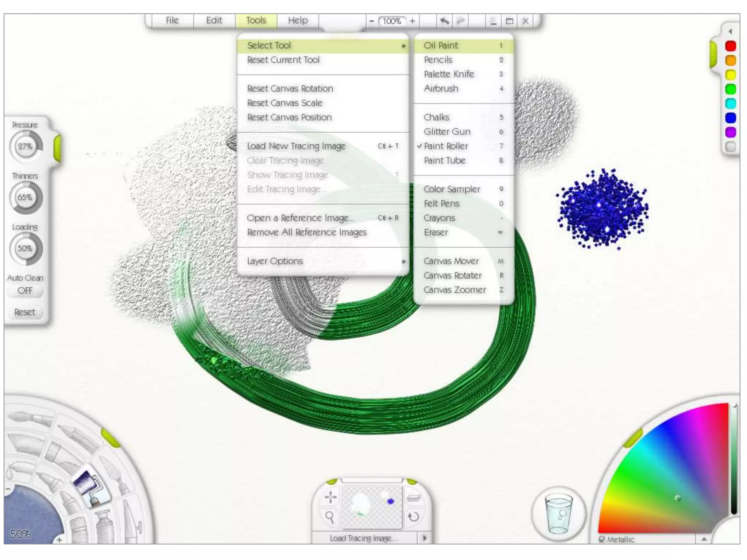The image size is (747, 560).
Task: Open dropdown arrow next to Metallic
Action: [x=704, y=539]
